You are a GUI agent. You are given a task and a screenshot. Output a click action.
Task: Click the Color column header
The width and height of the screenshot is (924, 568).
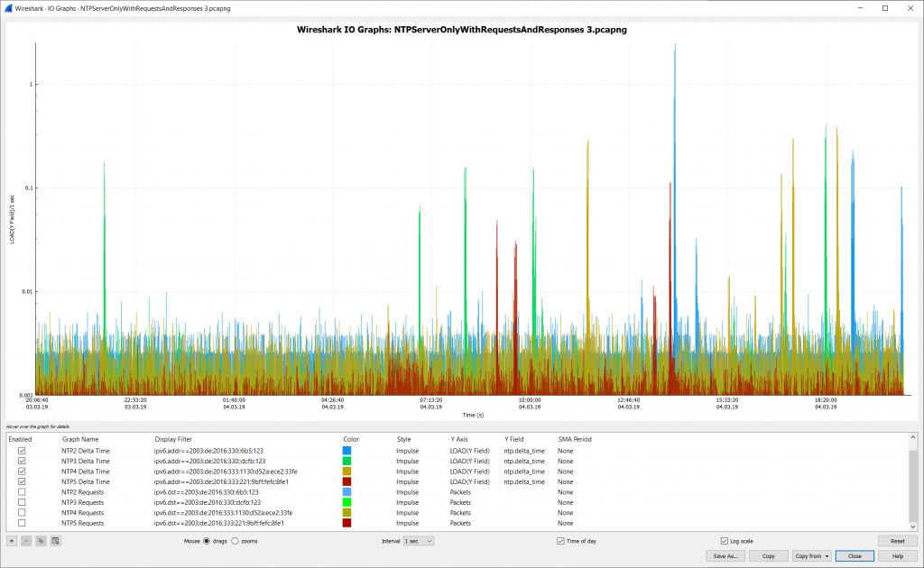(351, 439)
